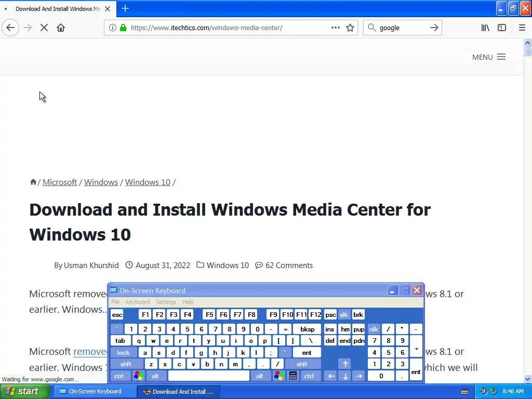Click the main ent key
This screenshot has height=399, width=532.
pyautogui.click(x=307, y=353)
